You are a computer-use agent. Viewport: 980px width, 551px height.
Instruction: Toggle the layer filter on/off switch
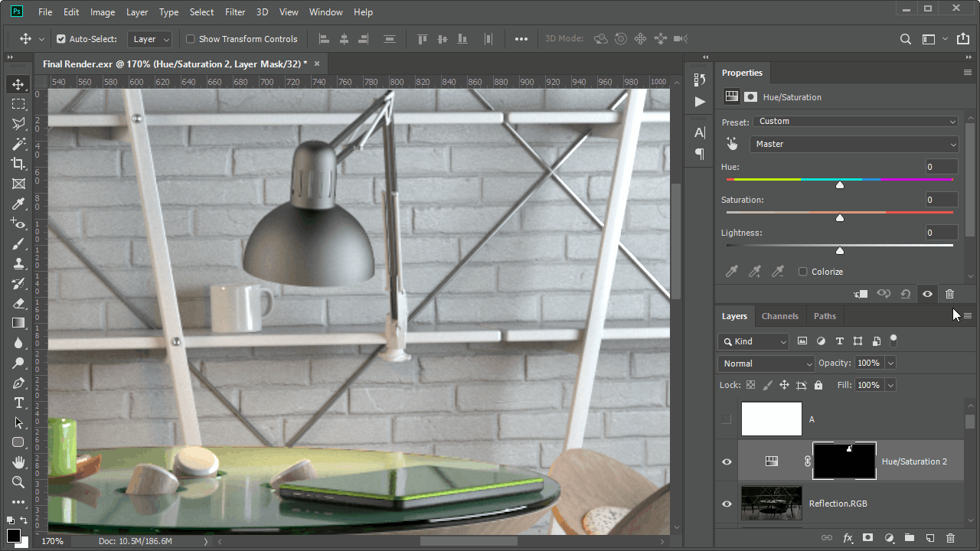coord(893,341)
